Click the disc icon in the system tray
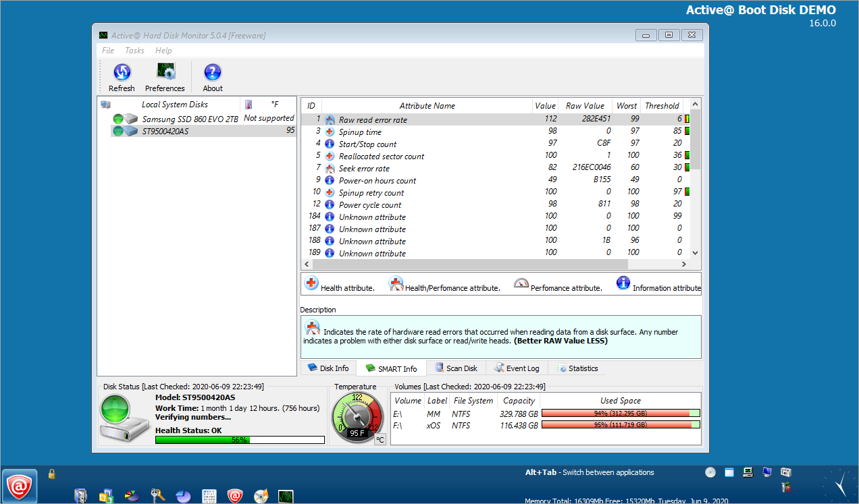The height and width of the screenshot is (504, 859). click(710, 472)
